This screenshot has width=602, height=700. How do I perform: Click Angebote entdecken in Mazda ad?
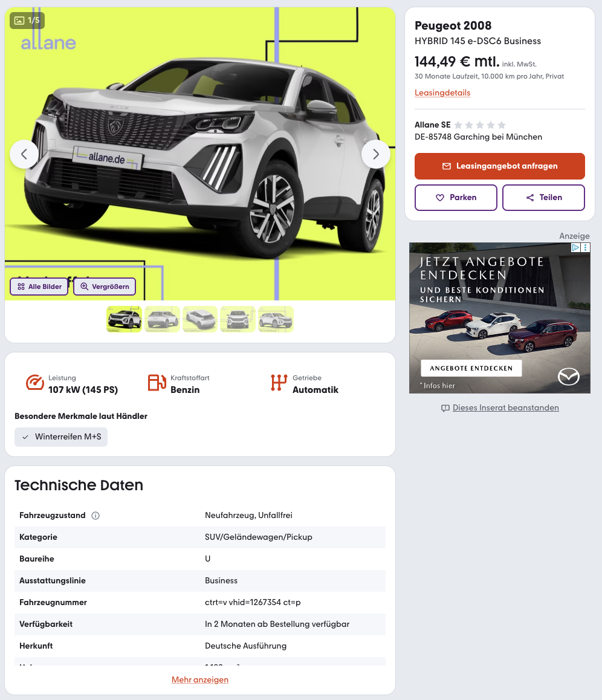click(x=471, y=368)
